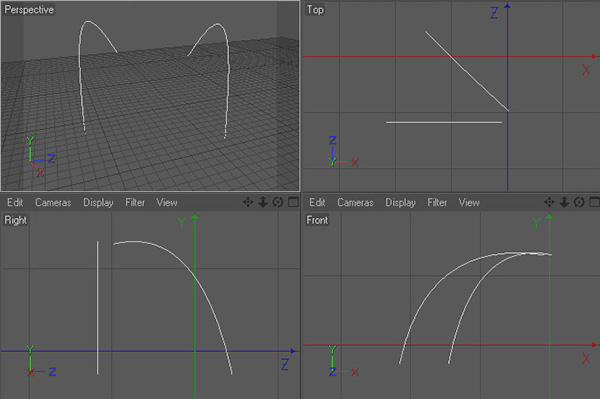Click zoom-camera icon in Right viewport
This screenshot has width=600, height=399.
pos(263,202)
